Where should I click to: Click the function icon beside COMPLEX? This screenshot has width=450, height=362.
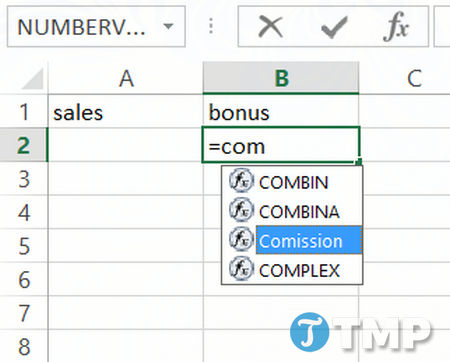(x=241, y=269)
